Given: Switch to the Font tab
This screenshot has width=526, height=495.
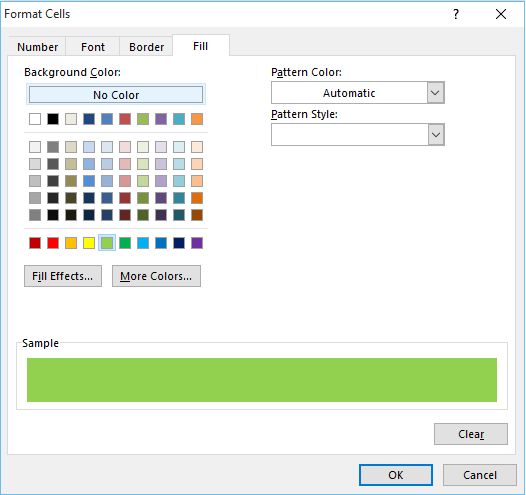Looking at the screenshot, I should pos(93,47).
